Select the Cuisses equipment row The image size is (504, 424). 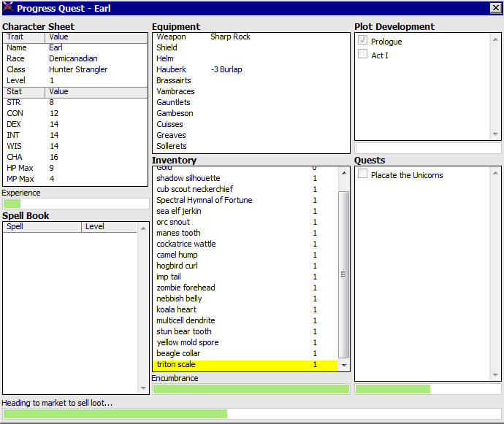pos(251,124)
